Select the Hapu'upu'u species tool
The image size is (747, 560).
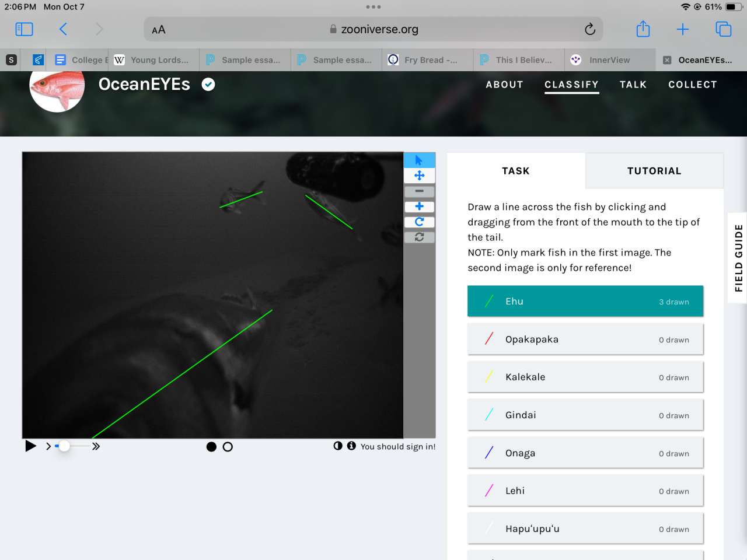(585, 528)
